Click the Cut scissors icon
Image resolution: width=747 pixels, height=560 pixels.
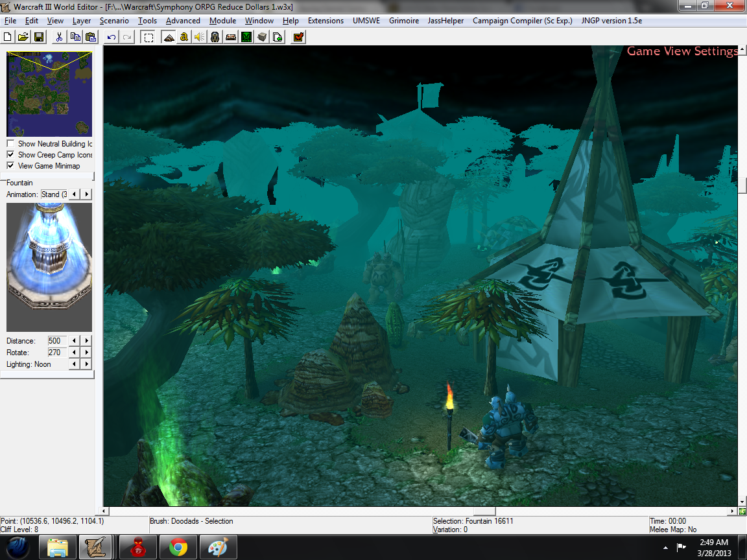click(x=59, y=37)
